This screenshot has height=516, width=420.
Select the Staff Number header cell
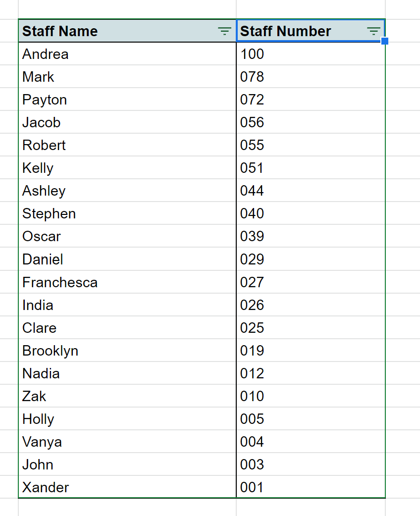[x=311, y=31]
